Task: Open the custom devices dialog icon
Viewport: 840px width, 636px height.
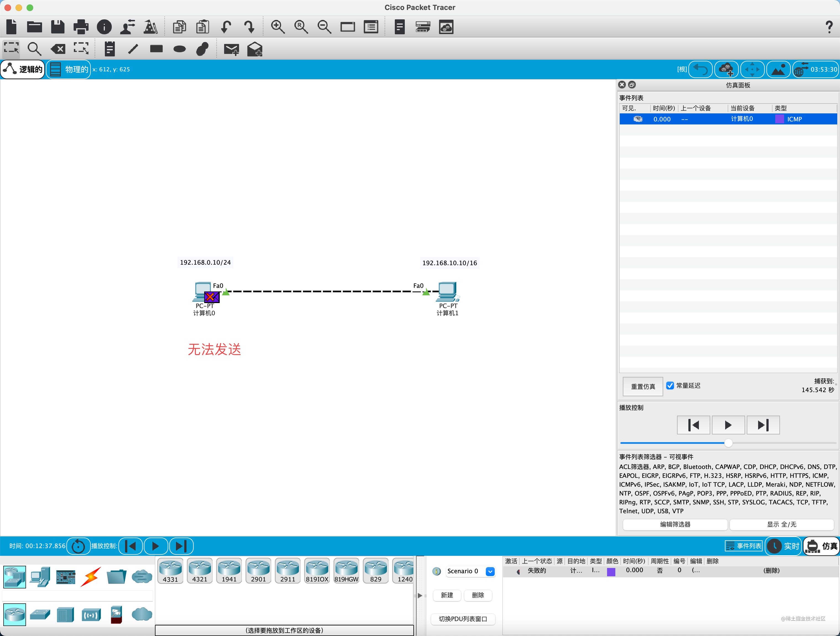Action: coord(371,27)
